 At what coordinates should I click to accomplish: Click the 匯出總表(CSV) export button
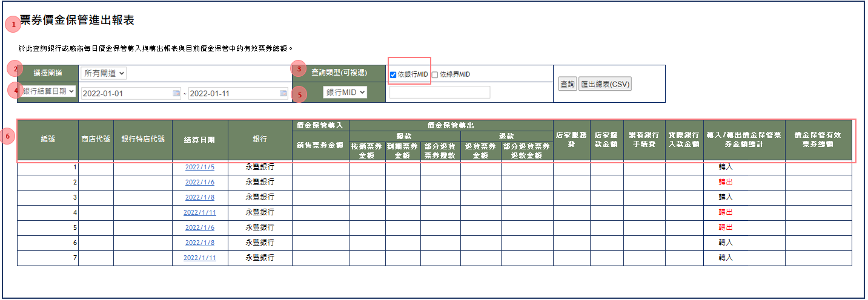click(605, 84)
